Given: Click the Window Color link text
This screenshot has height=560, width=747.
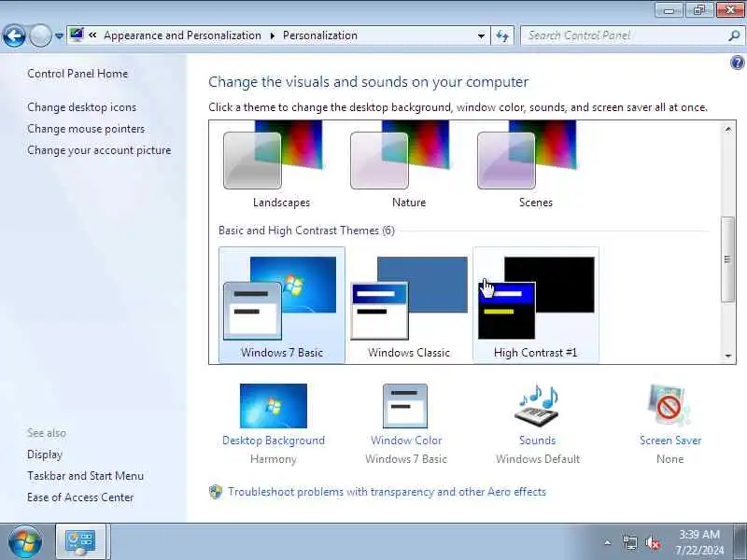Looking at the screenshot, I should coord(406,441).
